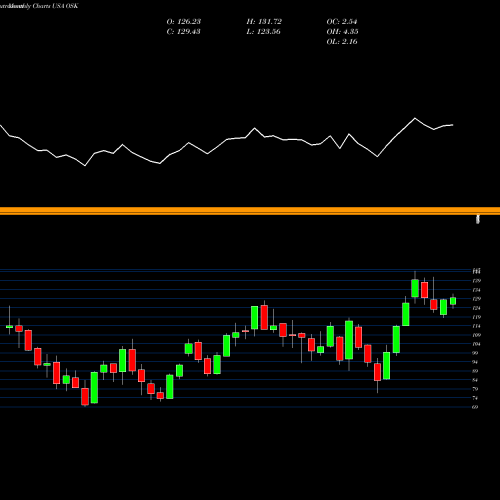Click the 114 price axis label

click(x=476, y=326)
